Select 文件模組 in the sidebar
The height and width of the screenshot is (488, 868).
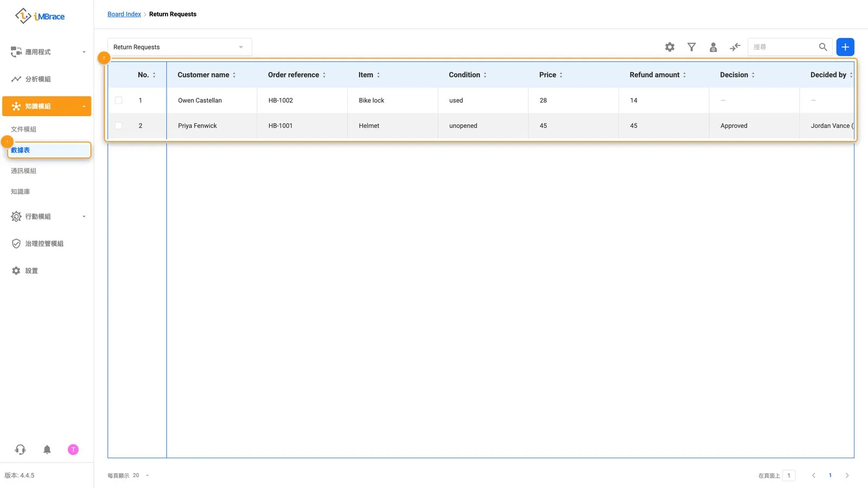(24, 129)
